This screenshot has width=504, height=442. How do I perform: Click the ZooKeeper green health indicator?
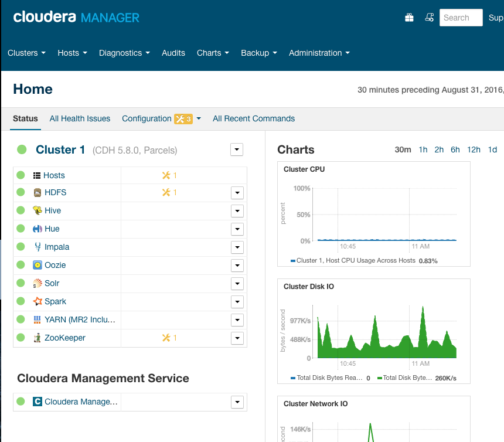pyautogui.click(x=21, y=338)
